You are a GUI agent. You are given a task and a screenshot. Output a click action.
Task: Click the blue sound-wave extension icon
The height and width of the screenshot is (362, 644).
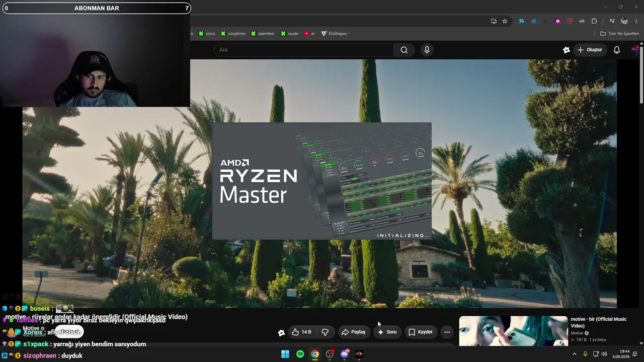coord(533,21)
